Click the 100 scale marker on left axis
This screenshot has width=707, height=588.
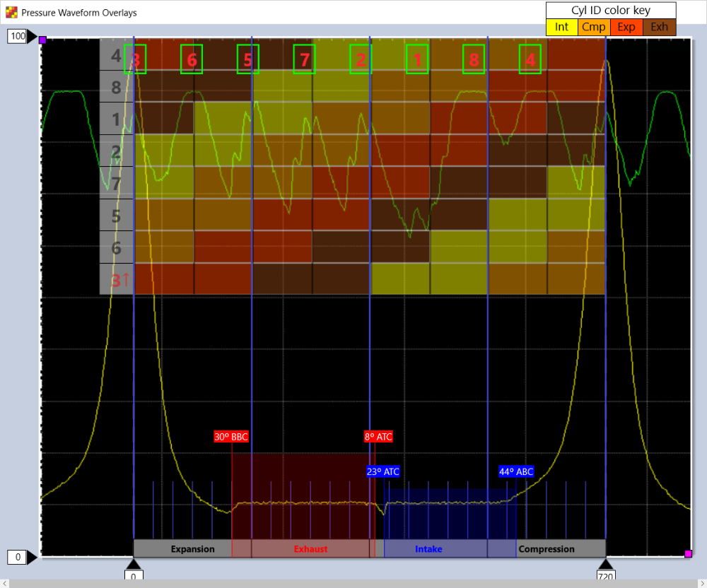pyautogui.click(x=18, y=36)
